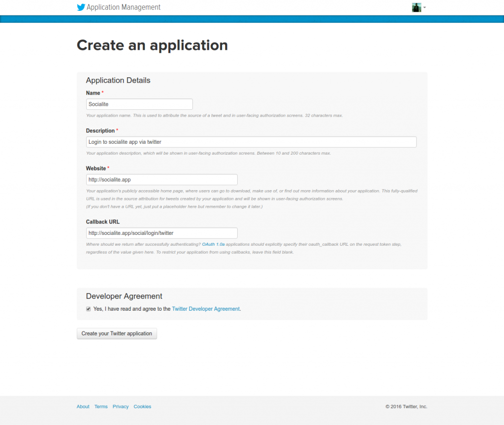The image size is (504, 425).
Task: Click the dropdown caret beside the avatar
Action: (x=424, y=7)
